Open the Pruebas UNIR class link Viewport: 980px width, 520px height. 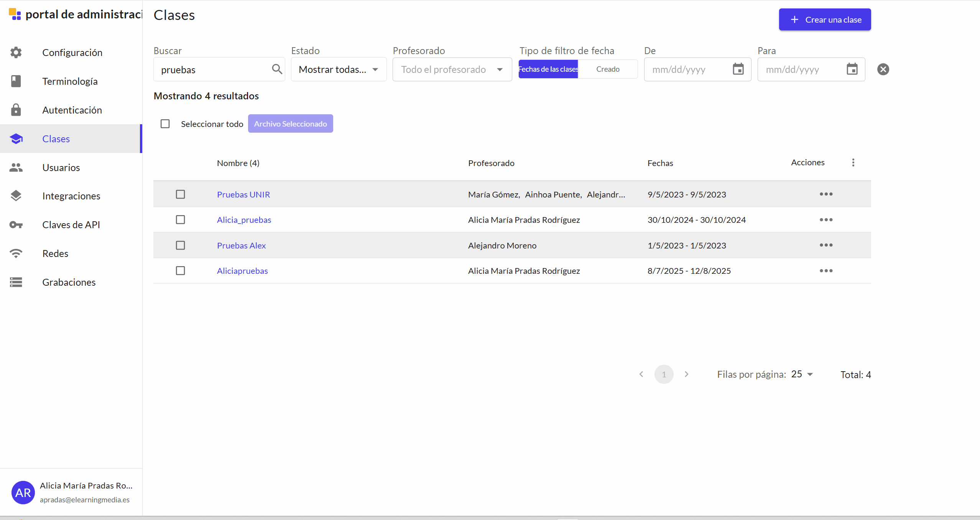click(243, 194)
